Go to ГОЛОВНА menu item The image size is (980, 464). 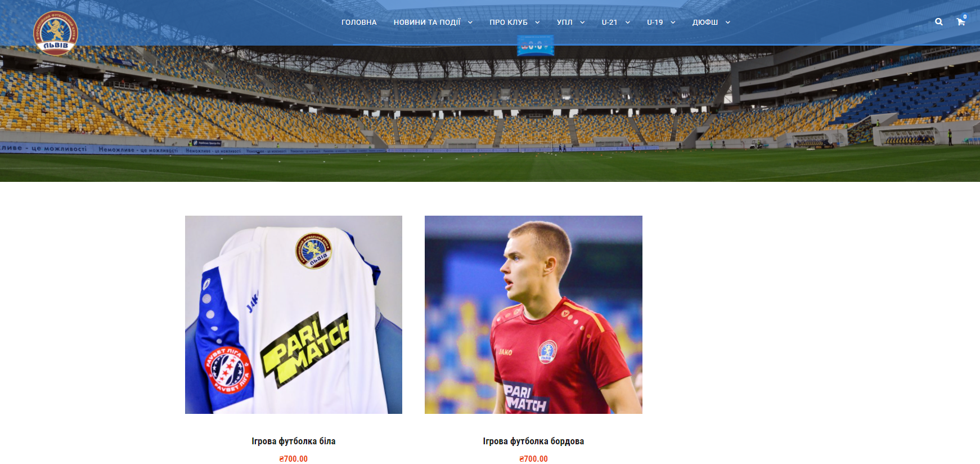click(x=359, y=23)
